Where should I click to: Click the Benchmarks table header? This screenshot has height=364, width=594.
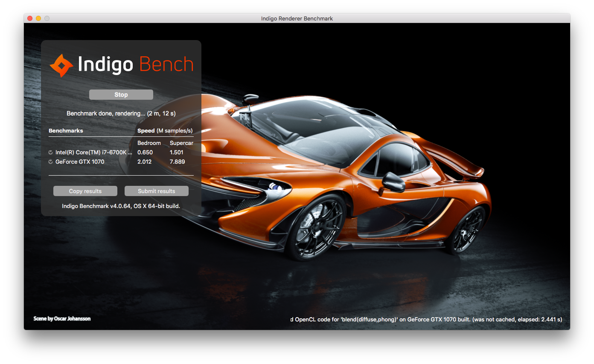point(66,130)
